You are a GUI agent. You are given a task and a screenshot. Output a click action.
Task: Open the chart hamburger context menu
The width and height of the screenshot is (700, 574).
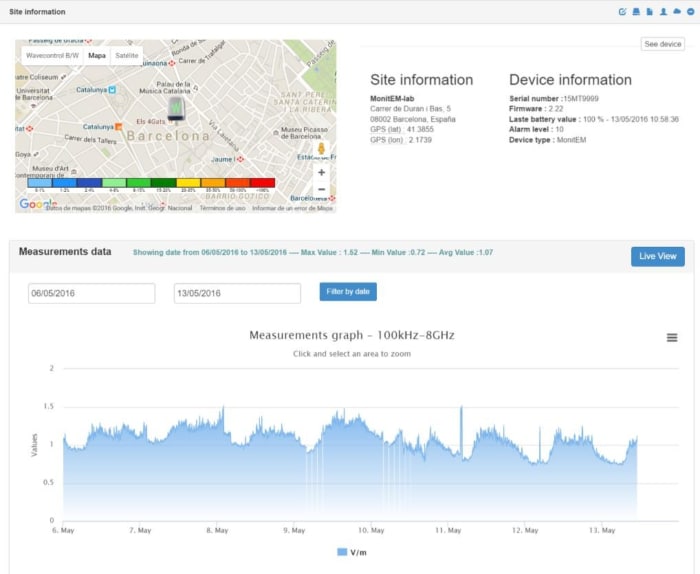click(x=672, y=338)
